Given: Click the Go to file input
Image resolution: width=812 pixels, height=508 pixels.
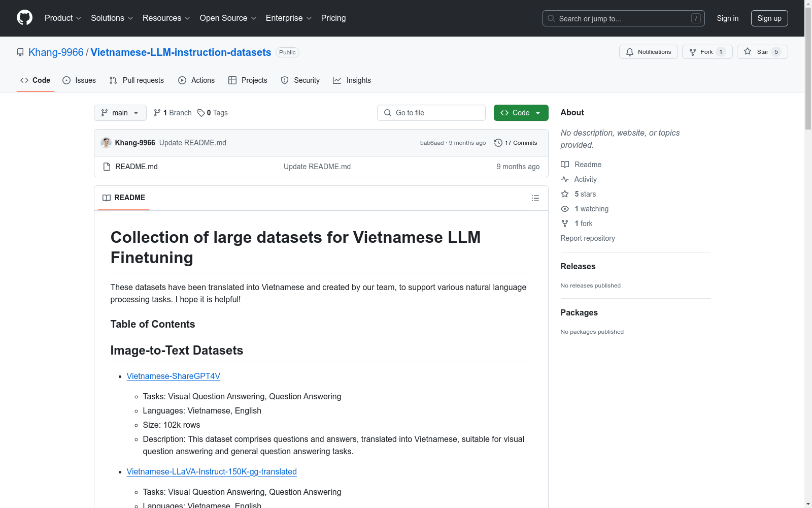Looking at the screenshot, I should pos(431,113).
